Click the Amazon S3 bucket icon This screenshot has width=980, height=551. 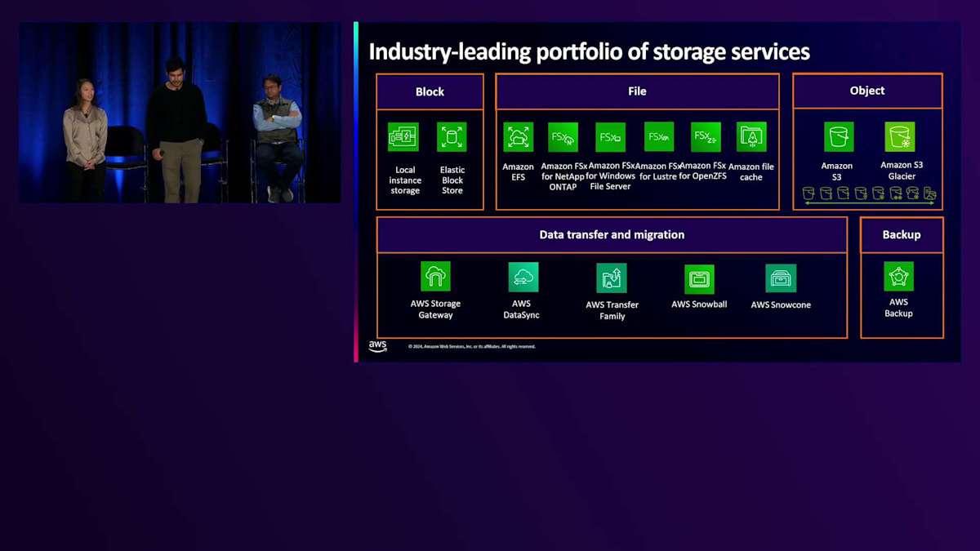point(839,137)
